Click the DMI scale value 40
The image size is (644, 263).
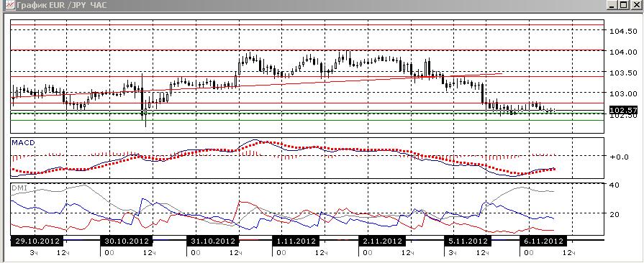pyautogui.click(x=614, y=185)
